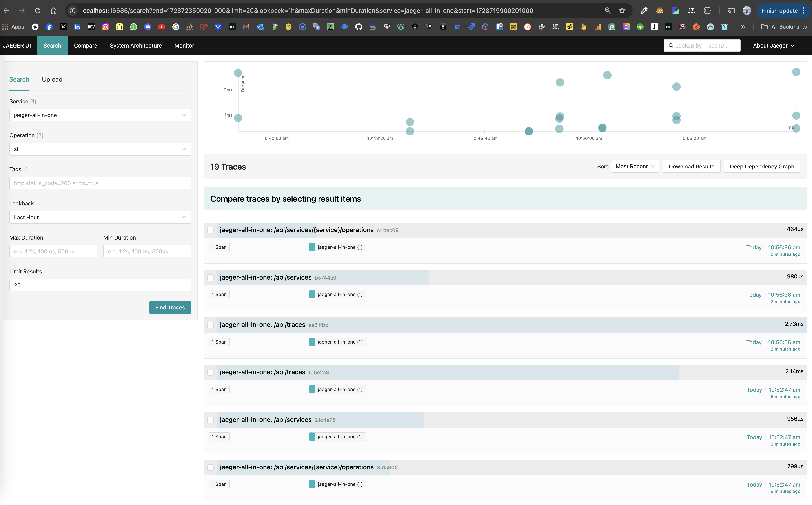Open the GitHub bookmark
This screenshot has width=812, height=505.
point(359,27)
